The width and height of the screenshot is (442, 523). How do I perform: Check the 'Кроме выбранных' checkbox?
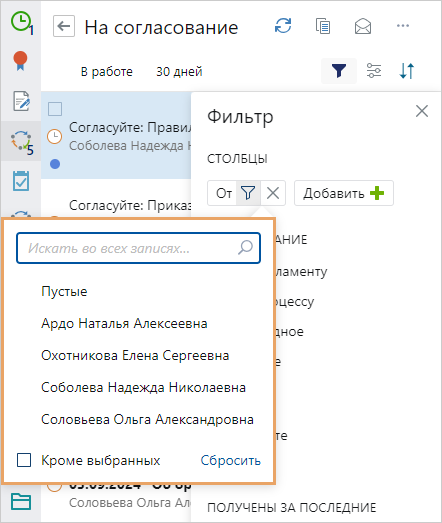point(24,460)
